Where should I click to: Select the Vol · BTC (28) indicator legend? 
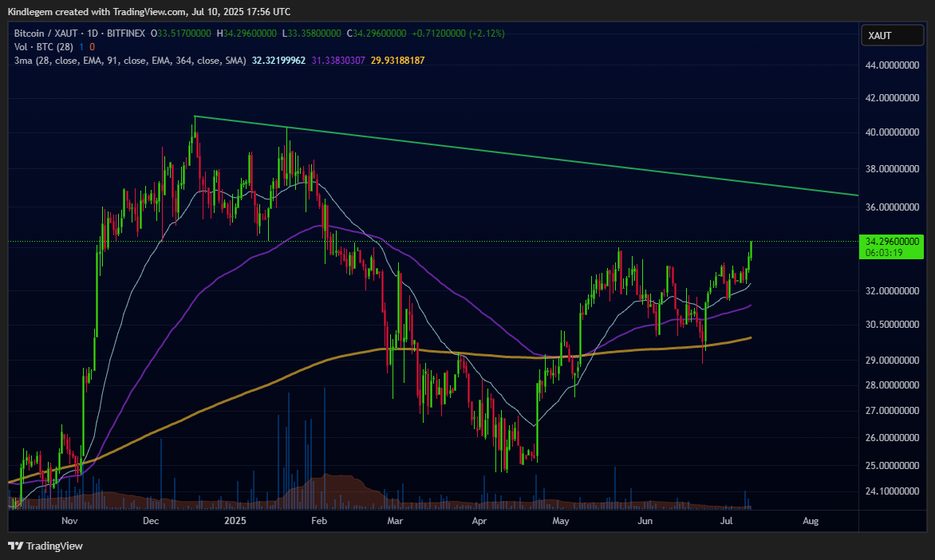44,46
